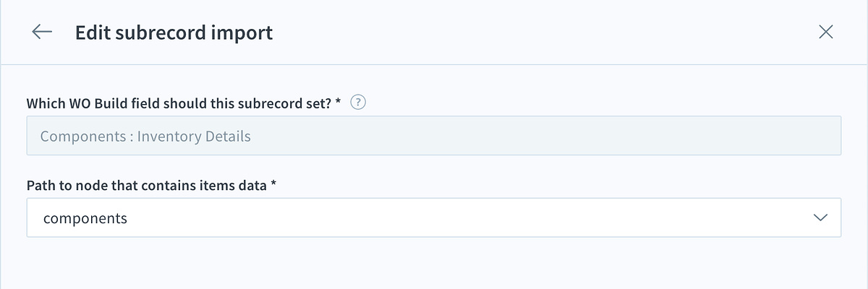
Task: Return to previous screen via back arrow
Action: 42,32
